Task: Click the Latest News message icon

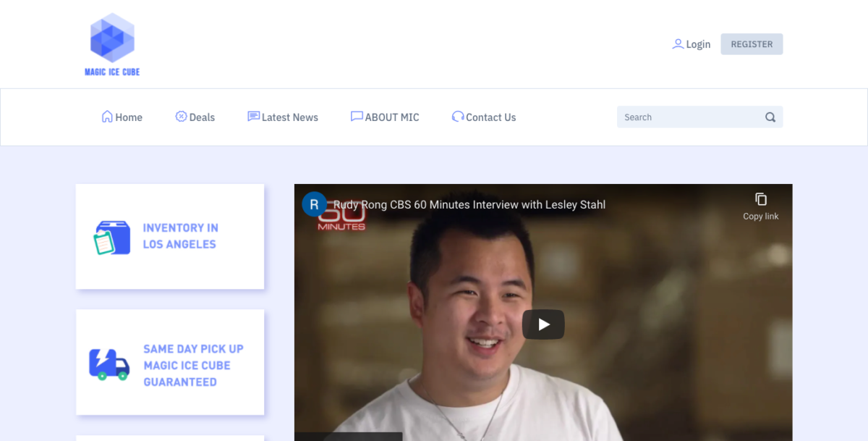Action: coord(253,117)
